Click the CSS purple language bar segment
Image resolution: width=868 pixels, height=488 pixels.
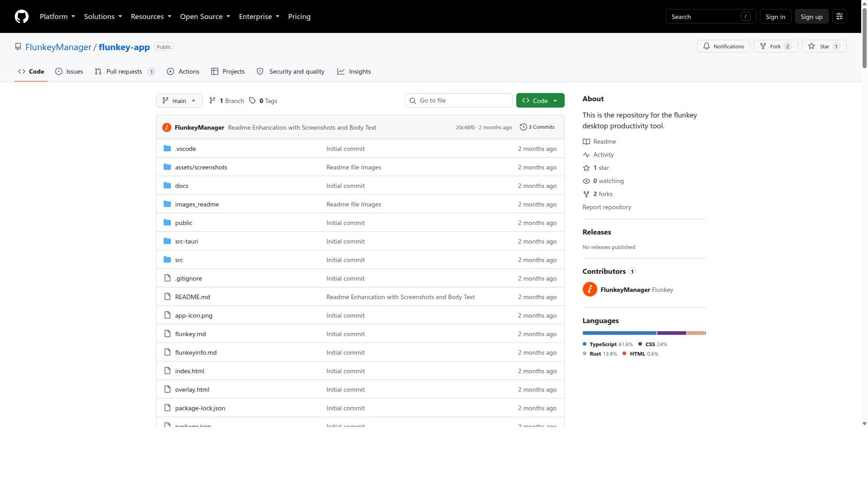click(672, 333)
